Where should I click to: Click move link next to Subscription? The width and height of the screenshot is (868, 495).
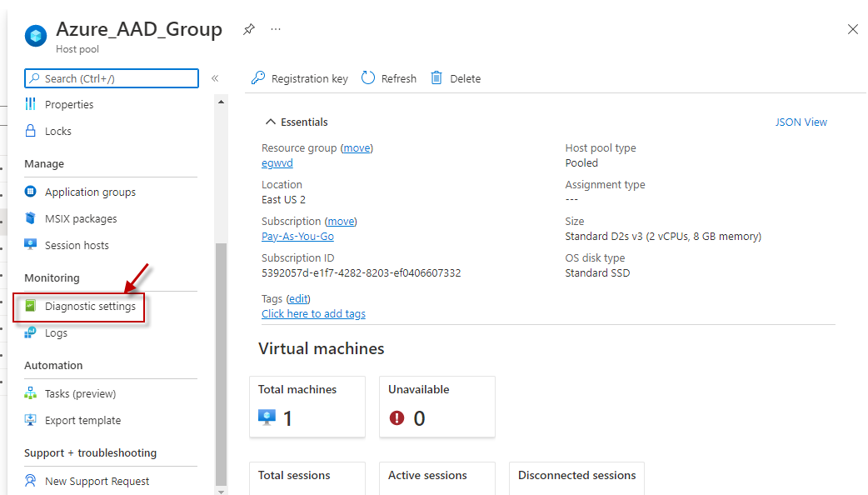341,221
